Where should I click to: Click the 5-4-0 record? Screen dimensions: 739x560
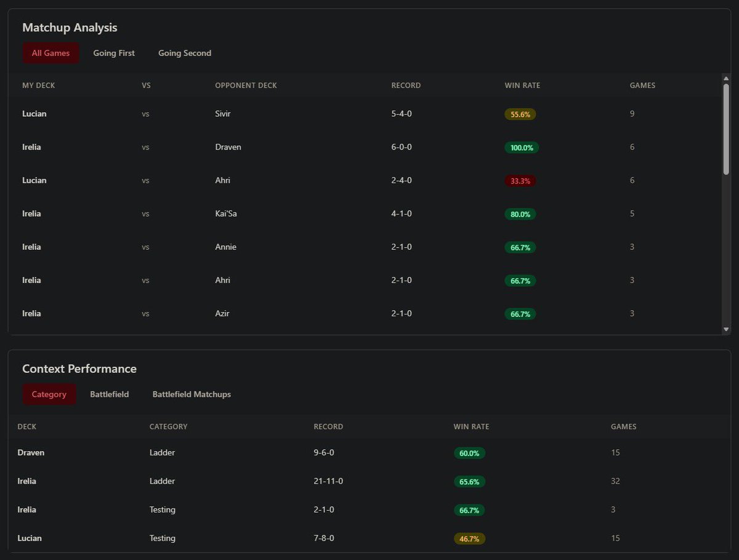click(x=402, y=114)
